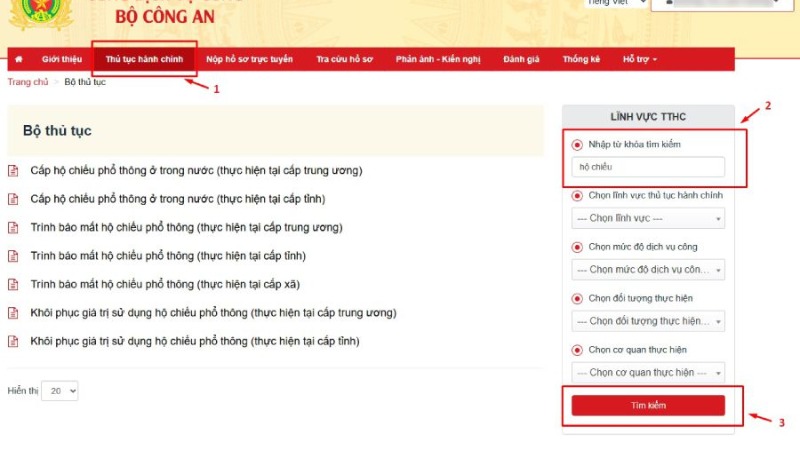Expand the Hiển thị 20 page size dropdown
This screenshot has height=450, width=800.
[59, 391]
